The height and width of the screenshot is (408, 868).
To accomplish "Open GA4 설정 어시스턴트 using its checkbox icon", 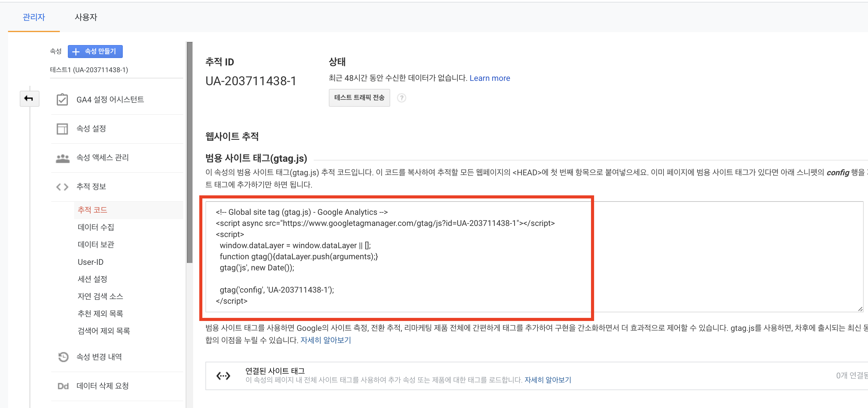I will tap(62, 99).
